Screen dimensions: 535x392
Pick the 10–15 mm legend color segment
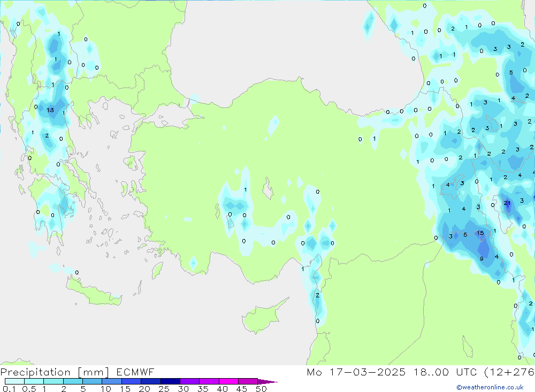[112, 381]
